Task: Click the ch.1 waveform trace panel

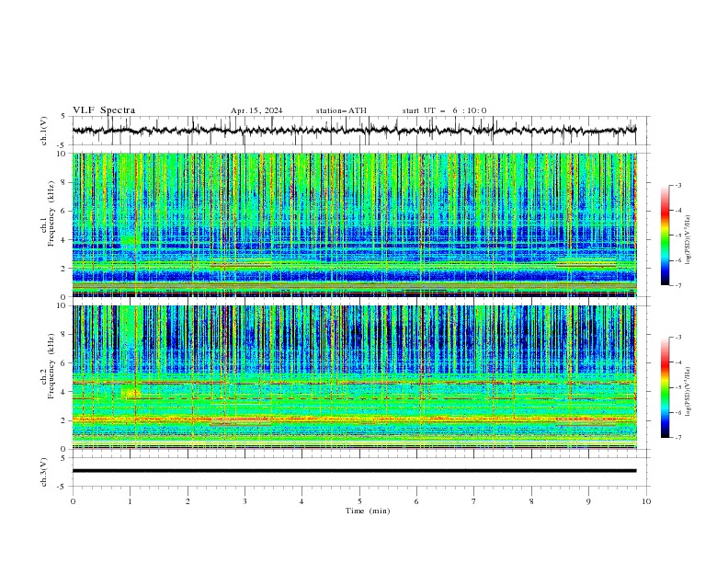Action: point(360,131)
